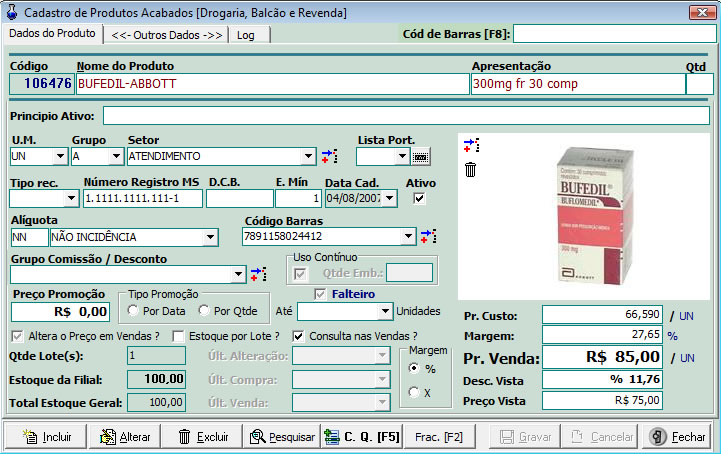Toggle the Falteiro checkbox

click(320, 294)
